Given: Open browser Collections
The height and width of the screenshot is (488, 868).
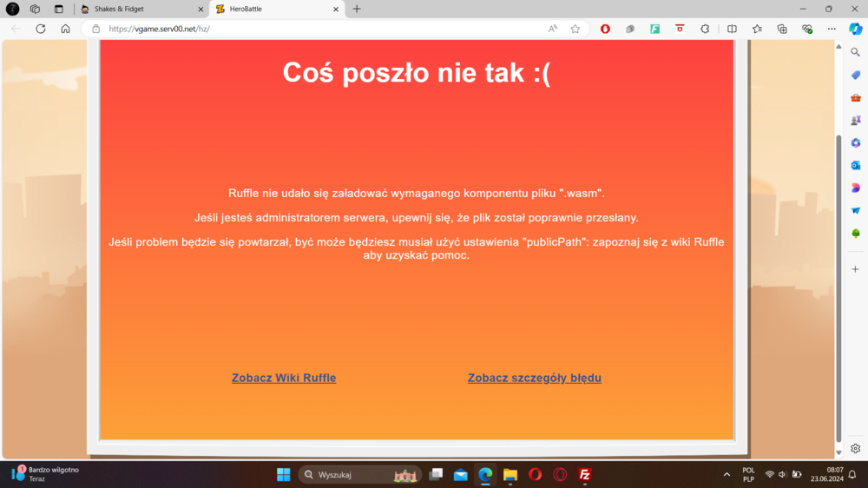Looking at the screenshot, I should [x=782, y=29].
